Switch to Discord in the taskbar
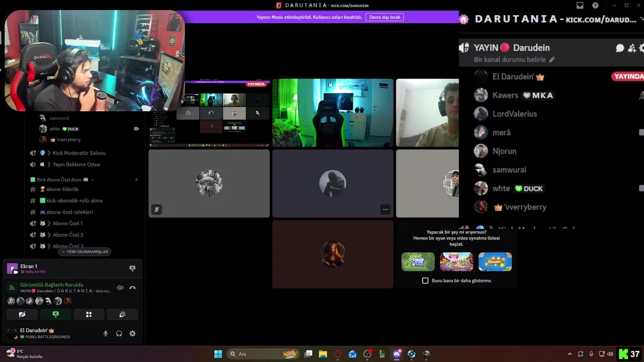 pyautogui.click(x=396, y=354)
